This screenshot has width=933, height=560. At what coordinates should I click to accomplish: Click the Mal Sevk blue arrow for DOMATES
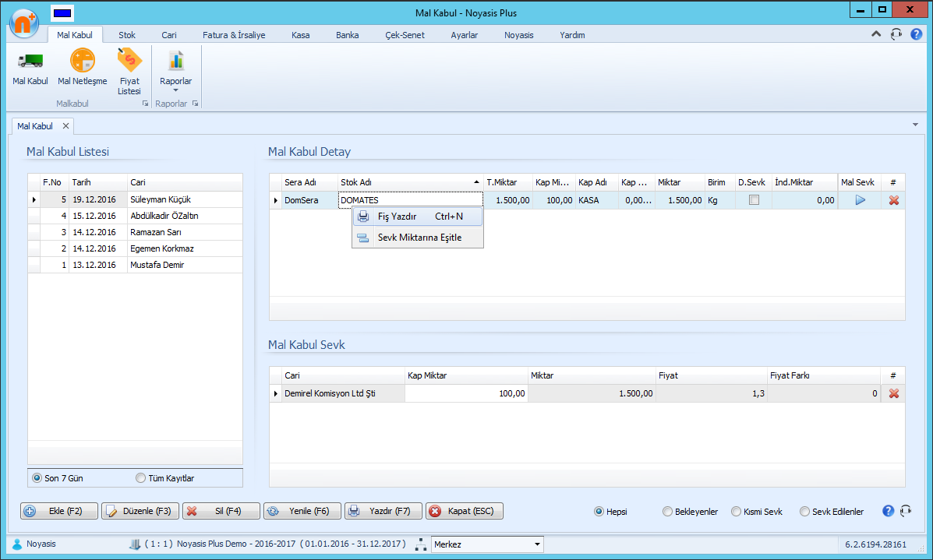(x=861, y=200)
